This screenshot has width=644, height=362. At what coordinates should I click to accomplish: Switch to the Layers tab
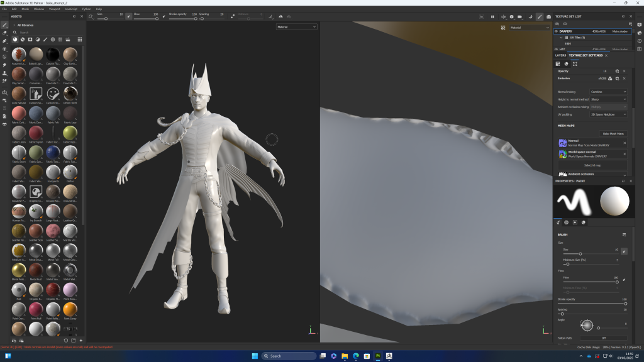click(560, 55)
